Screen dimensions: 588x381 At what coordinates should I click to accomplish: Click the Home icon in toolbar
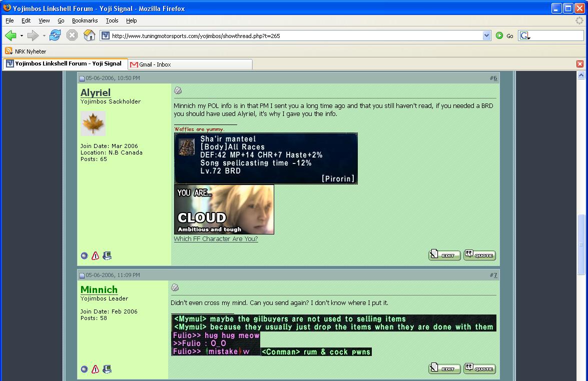(89, 35)
